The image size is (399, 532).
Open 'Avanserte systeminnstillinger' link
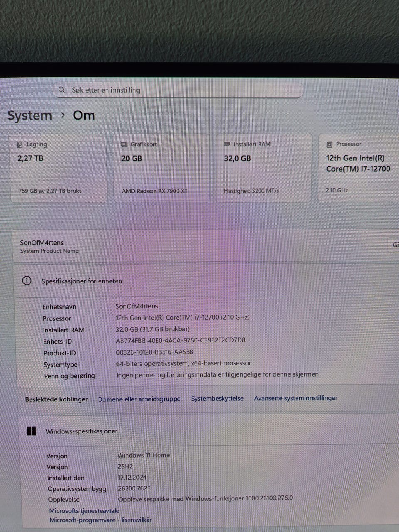[296, 398]
